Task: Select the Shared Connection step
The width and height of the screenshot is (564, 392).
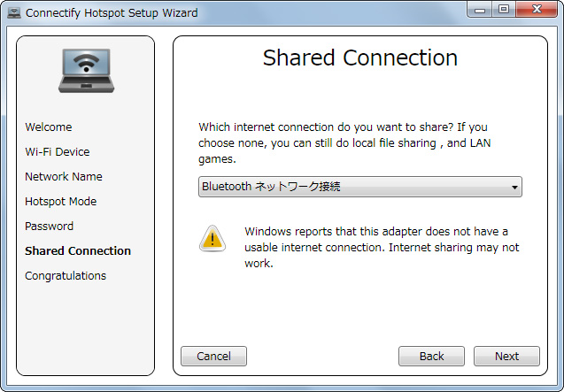Action: [78, 251]
